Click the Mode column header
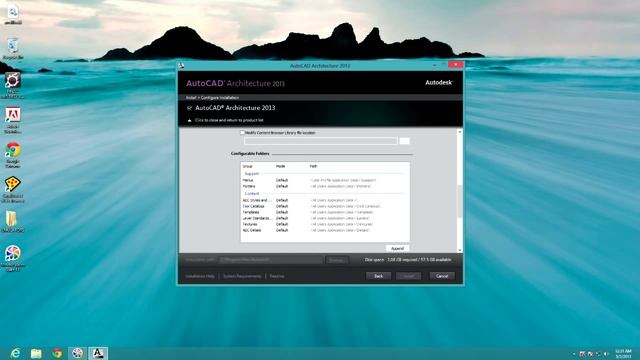The height and width of the screenshot is (360, 640). coord(280,166)
